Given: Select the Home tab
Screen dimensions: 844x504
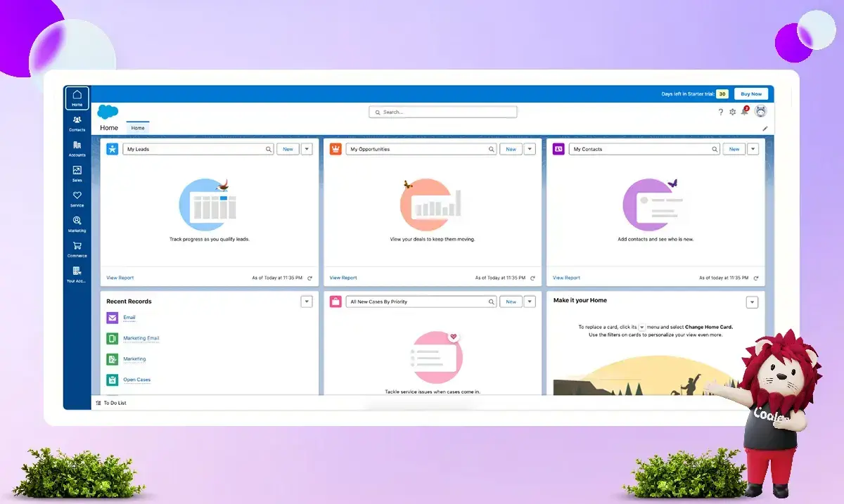Looking at the screenshot, I should tap(138, 128).
